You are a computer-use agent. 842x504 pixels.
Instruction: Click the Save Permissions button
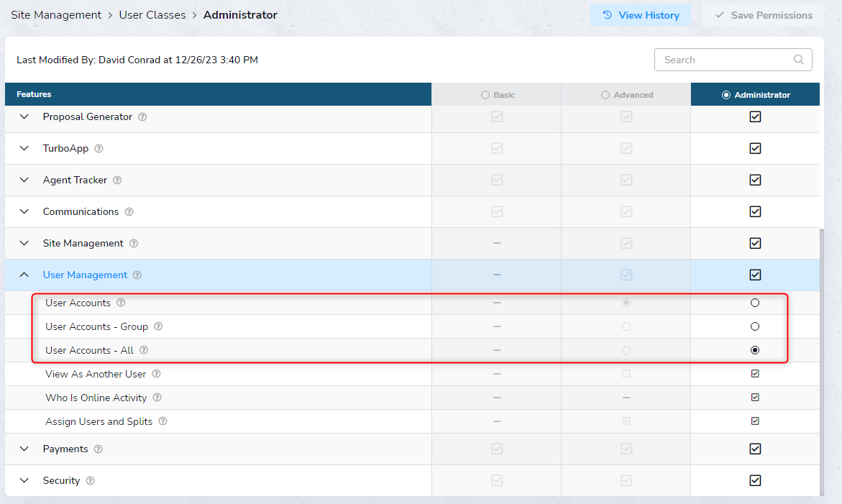(763, 15)
